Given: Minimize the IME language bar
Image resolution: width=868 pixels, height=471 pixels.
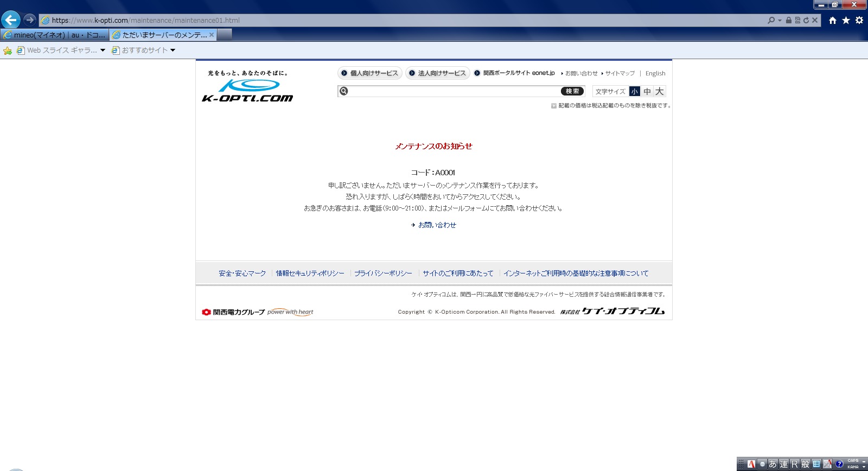Looking at the screenshot, I should pyautogui.click(x=864, y=461).
